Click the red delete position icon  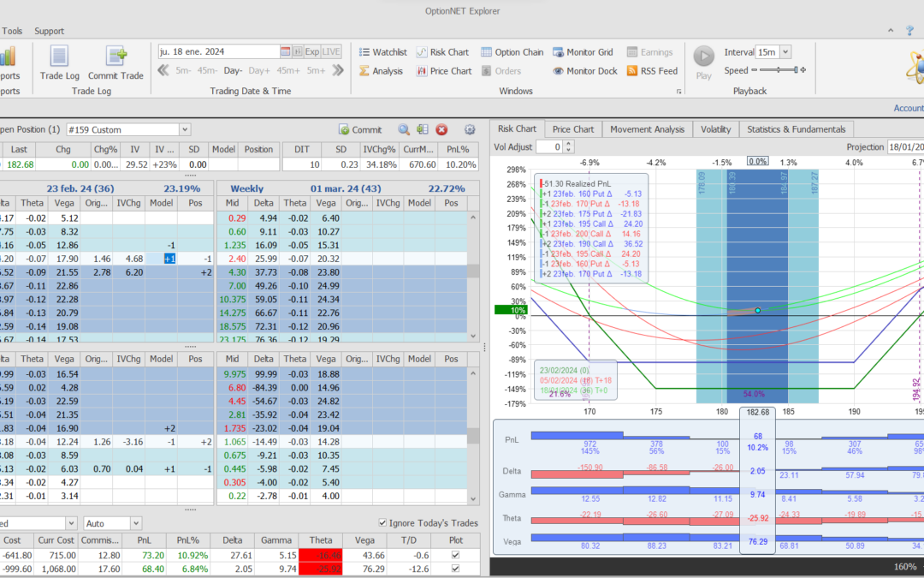[x=441, y=129]
